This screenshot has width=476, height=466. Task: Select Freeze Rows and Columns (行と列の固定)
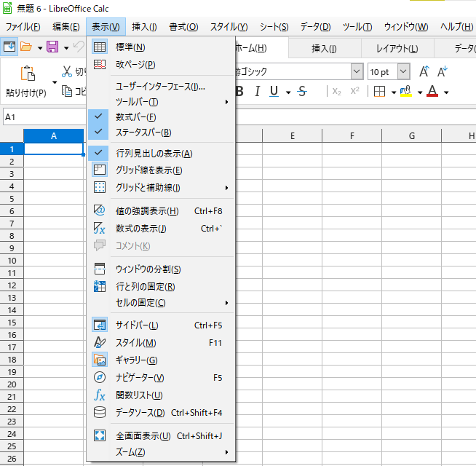(161, 286)
